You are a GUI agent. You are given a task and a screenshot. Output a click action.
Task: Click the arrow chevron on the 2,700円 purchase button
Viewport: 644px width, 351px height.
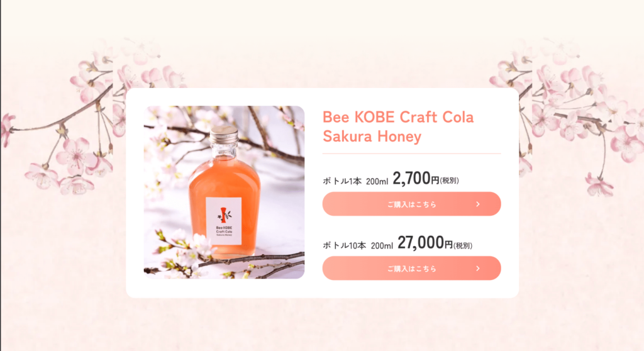click(478, 204)
